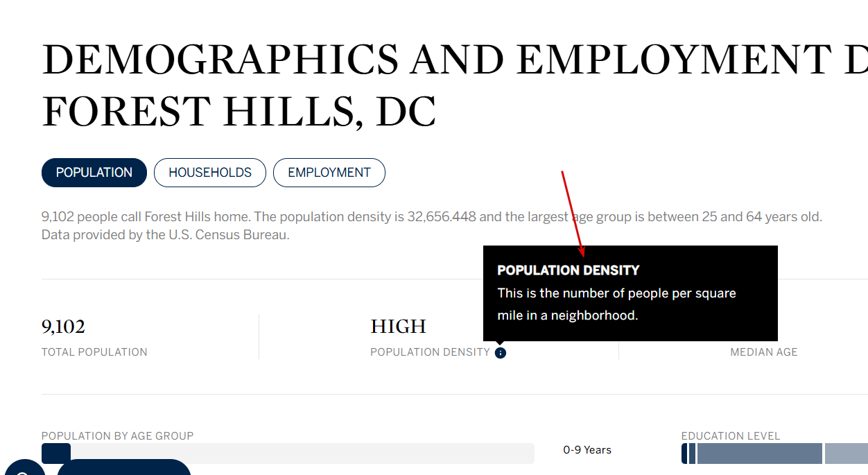This screenshot has height=475, width=868.
Task: Open the round floating button at bottom-left
Action: pyautogui.click(x=23, y=469)
